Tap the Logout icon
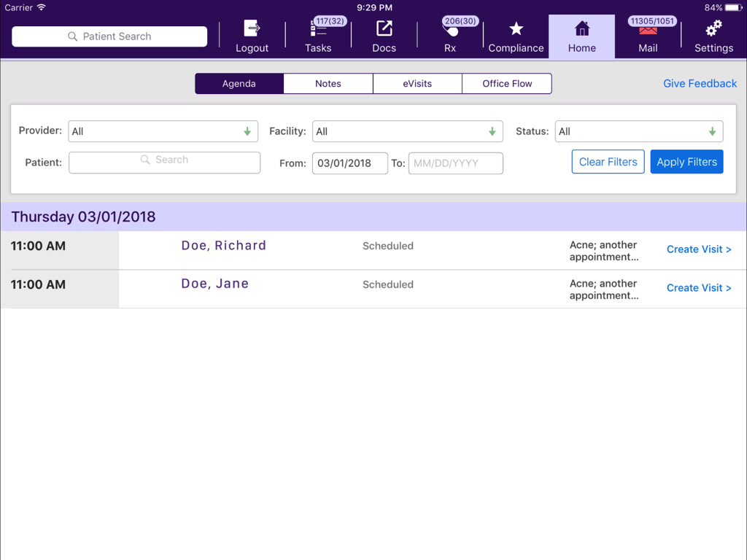747x560 pixels. (252, 35)
